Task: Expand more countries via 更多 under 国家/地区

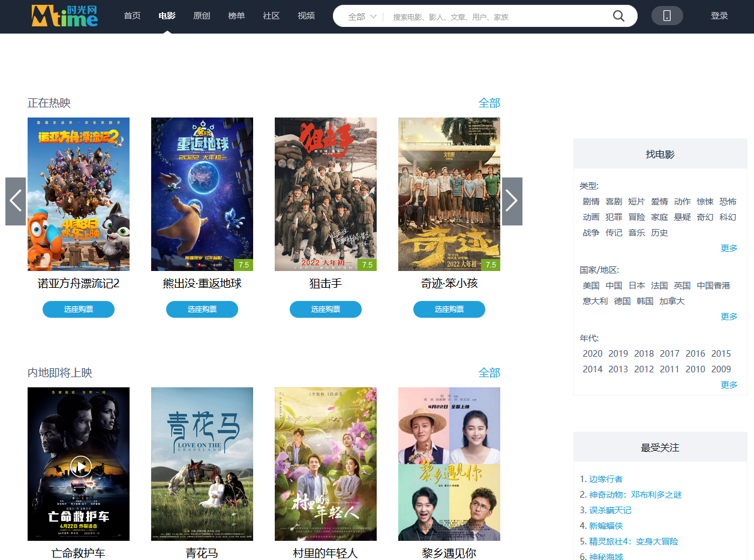Action: coord(729,317)
